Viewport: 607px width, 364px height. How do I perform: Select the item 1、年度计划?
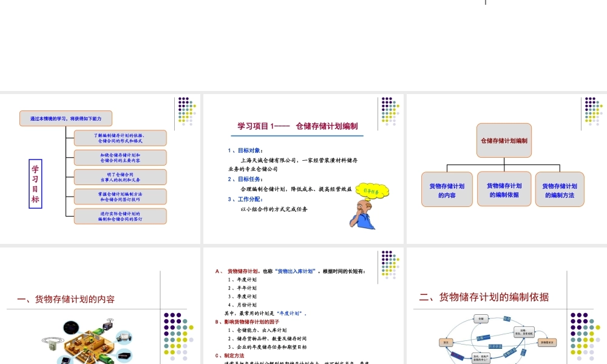pyautogui.click(x=242, y=280)
